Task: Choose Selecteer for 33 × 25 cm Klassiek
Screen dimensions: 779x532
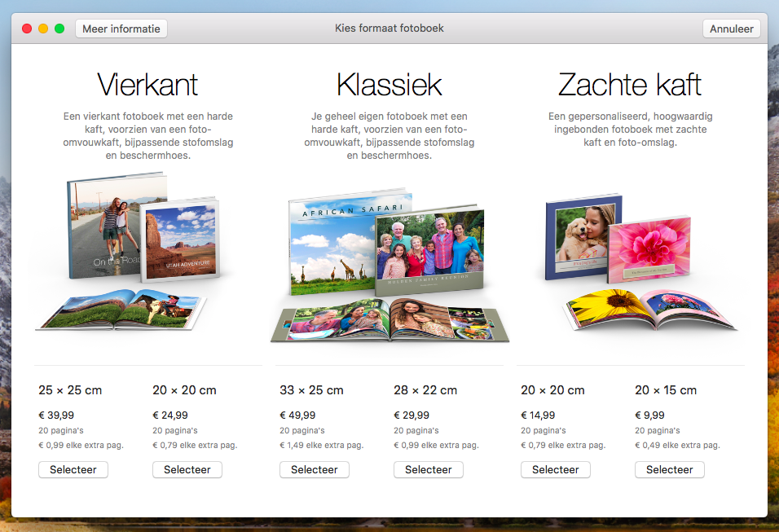Action: pos(315,470)
